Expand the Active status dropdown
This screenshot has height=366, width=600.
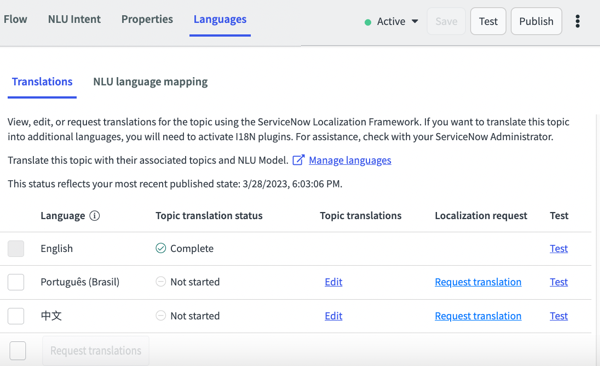tap(415, 21)
